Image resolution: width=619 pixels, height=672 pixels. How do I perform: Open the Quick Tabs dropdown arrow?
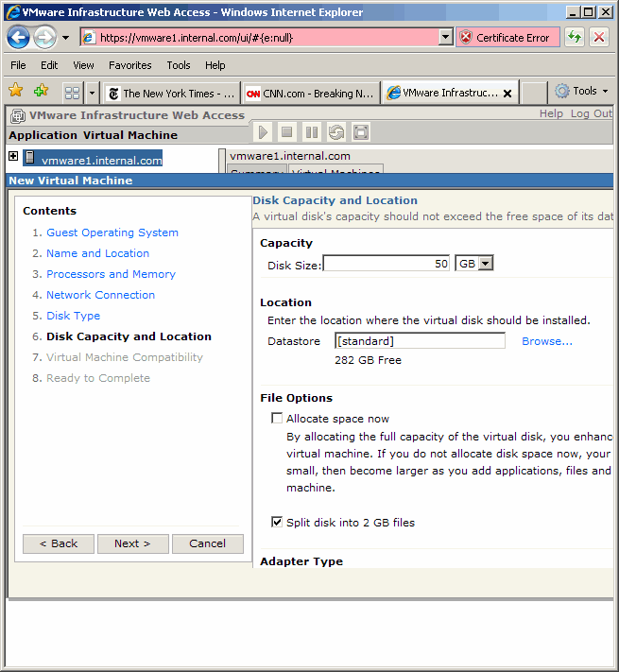pyautogui.click(x=92, y=93)
